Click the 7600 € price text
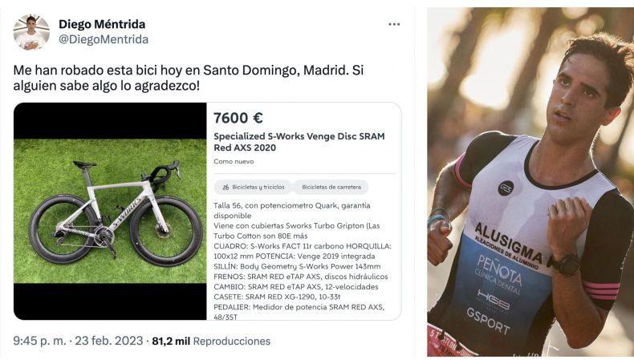The height and width of the screenshot is (364, 634). tap(238, 118)
